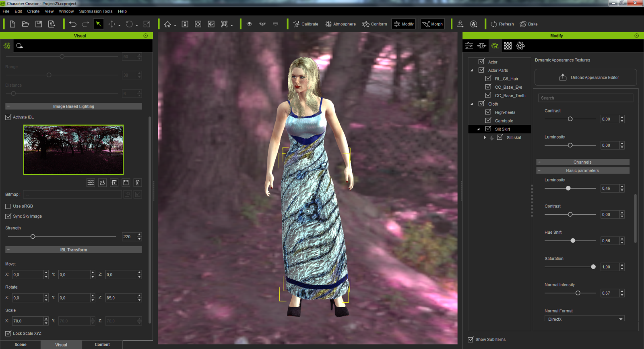Click the IBL Strength slider handle
This screenshot has width=644, height=349.
pyautogui.click(x=33, y=237)
